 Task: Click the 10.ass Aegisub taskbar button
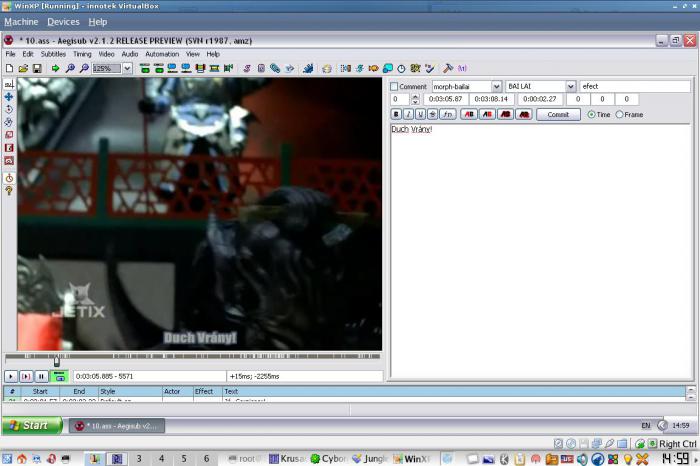tap(117, 426)
